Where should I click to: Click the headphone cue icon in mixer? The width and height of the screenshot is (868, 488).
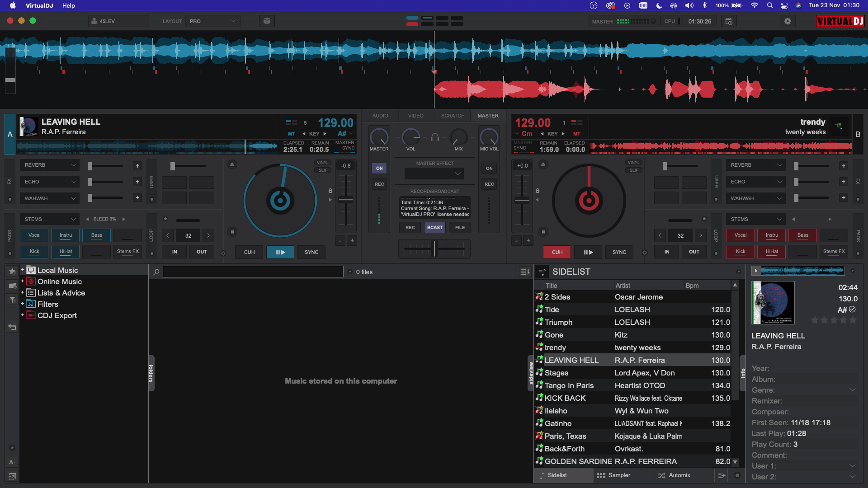click(x=435, y=137)
